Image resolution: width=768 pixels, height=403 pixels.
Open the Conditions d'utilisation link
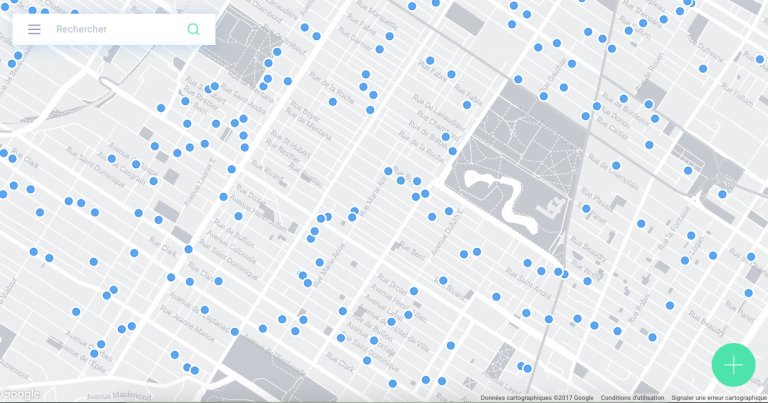(x=632, y=398)
